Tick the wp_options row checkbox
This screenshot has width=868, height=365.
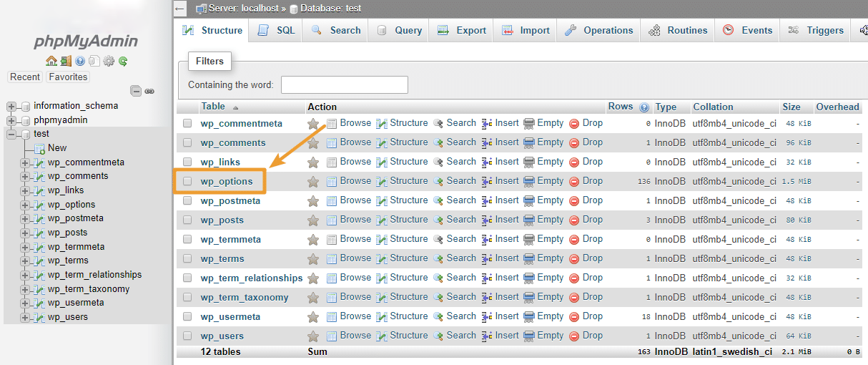click(x=187, y=181)
